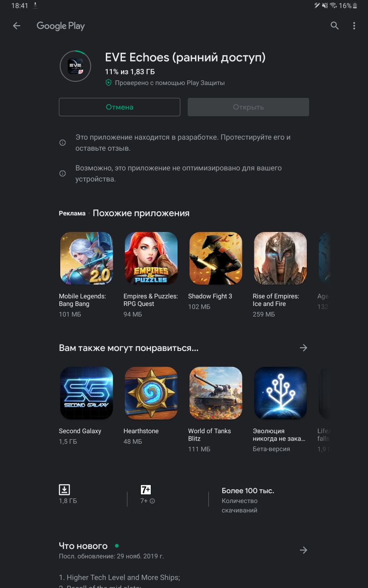Go back using the arrow icon
This screenshot has height=588, width=368.
point(17,26)
